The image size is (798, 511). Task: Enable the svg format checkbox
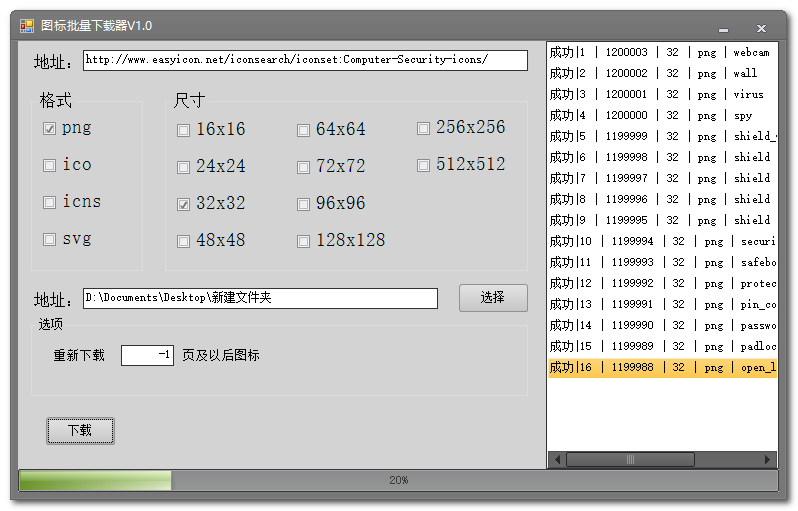pos(49,240)
